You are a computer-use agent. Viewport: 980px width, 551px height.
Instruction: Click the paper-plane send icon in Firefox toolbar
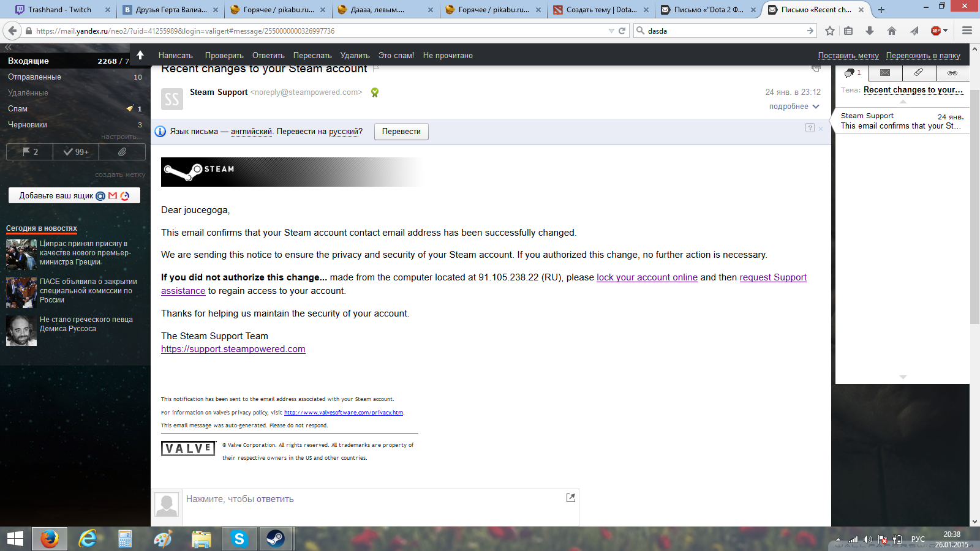[x=914, y=31]
